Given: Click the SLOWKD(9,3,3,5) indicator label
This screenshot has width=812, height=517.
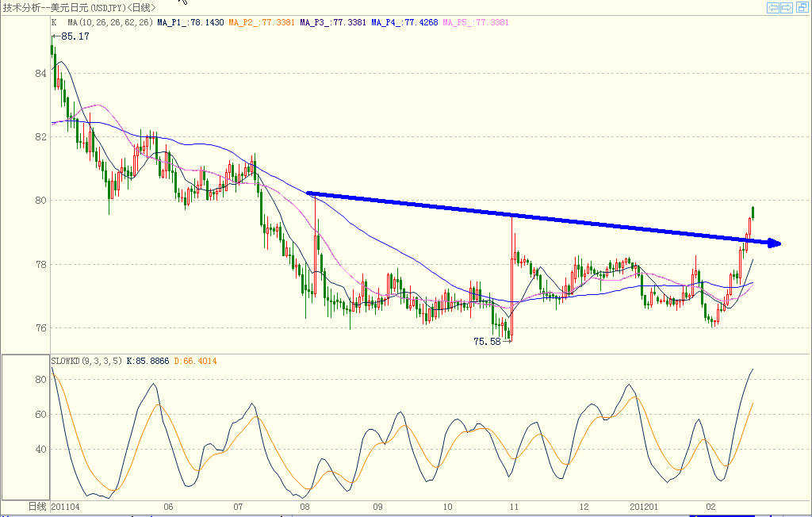Looking at the screenshot, I should tap(87, 361).
